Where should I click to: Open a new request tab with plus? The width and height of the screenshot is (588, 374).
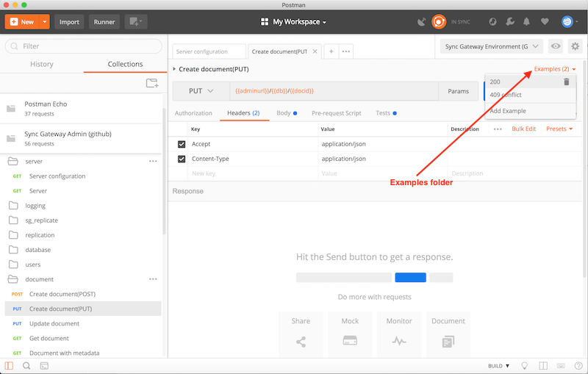[331, 51]
